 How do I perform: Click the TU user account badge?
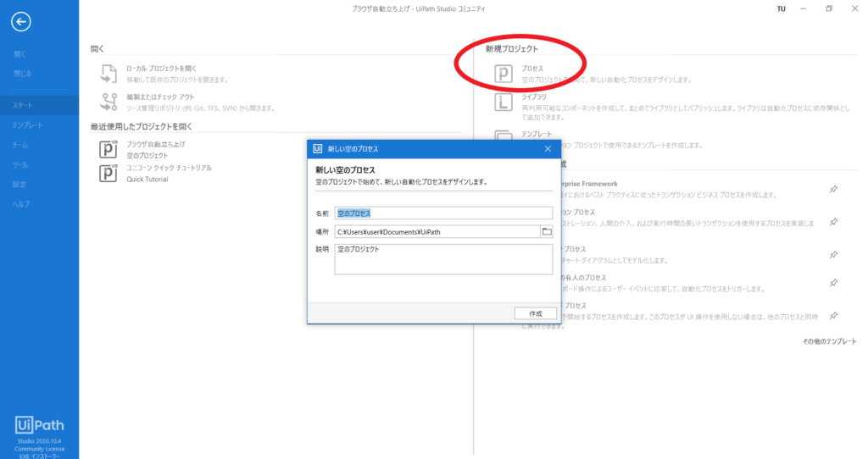click(781, 8)
